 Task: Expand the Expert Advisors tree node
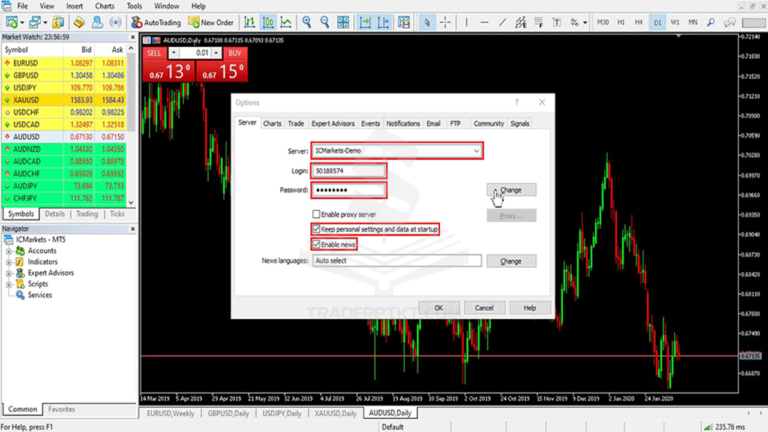[9, 273]
